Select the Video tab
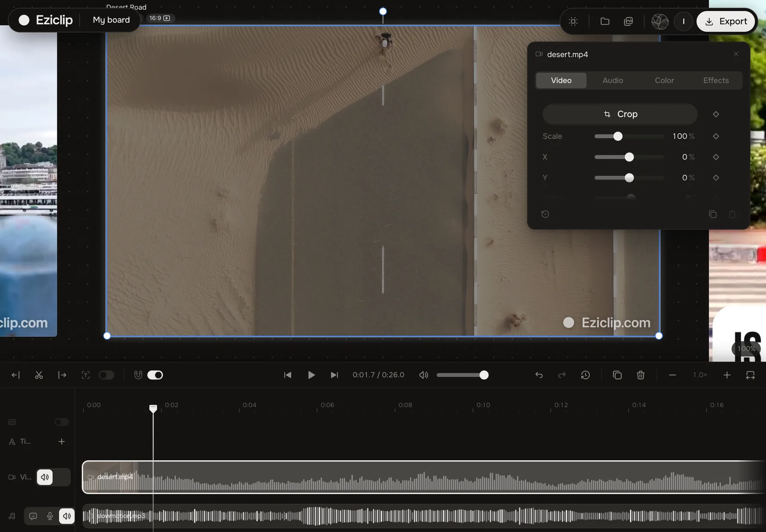766x532 pixels. click(561, 80)
